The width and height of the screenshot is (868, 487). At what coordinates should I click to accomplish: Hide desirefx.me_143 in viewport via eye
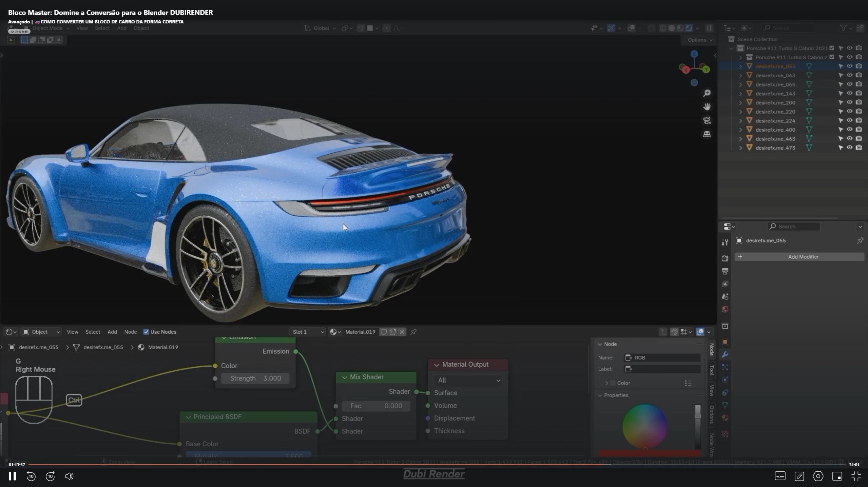[x=849, y=93]
